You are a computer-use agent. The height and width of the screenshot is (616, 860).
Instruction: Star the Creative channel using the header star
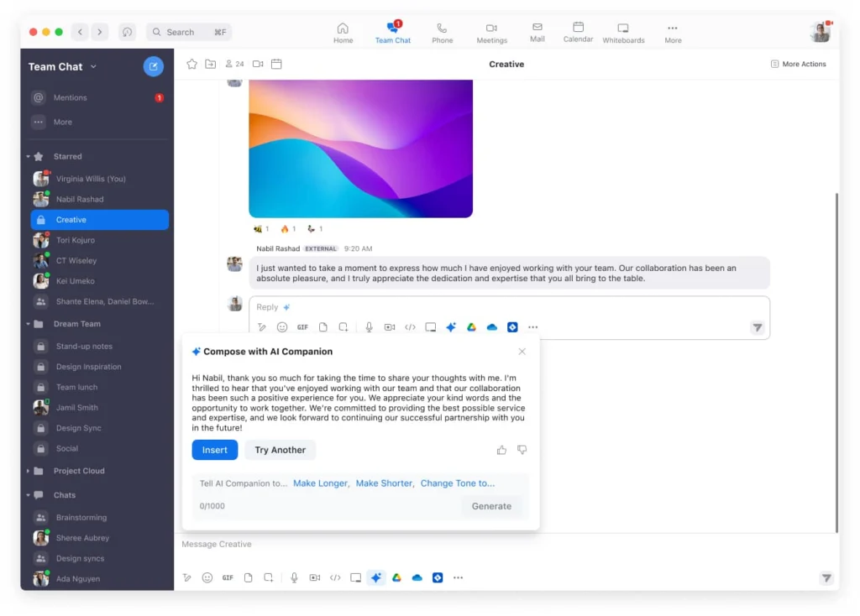pos(191,64)
